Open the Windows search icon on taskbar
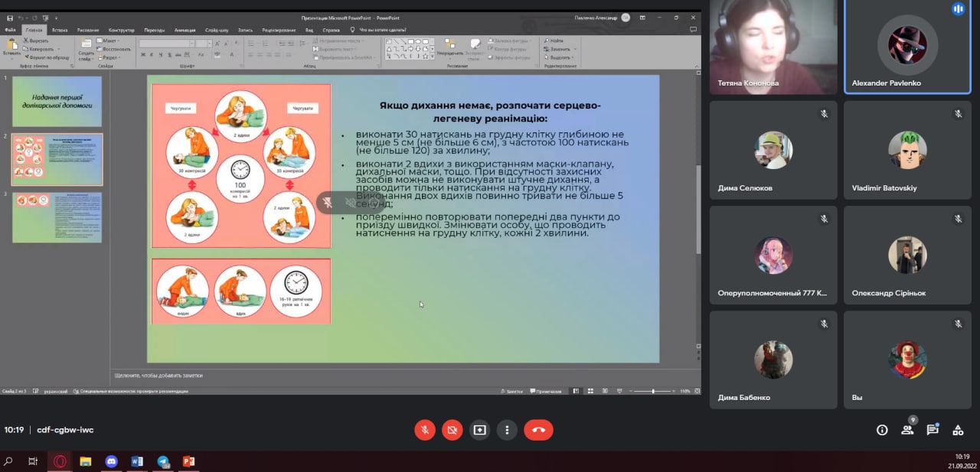 (8, 461)
